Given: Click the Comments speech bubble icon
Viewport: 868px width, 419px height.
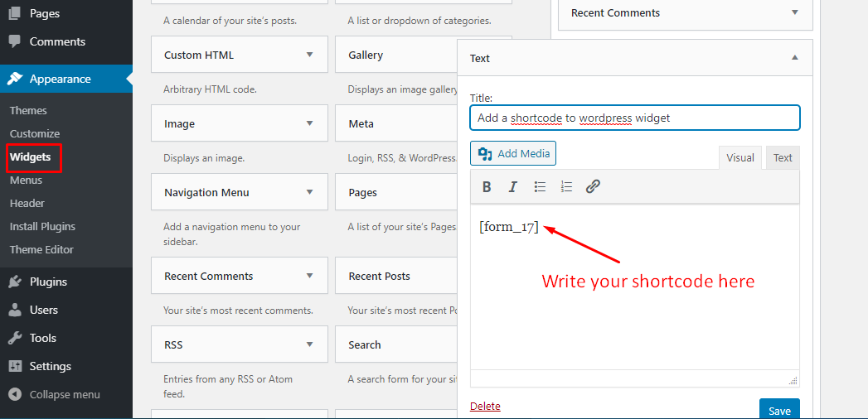Looking at the screenshot, I should click(x=16, y=41).
